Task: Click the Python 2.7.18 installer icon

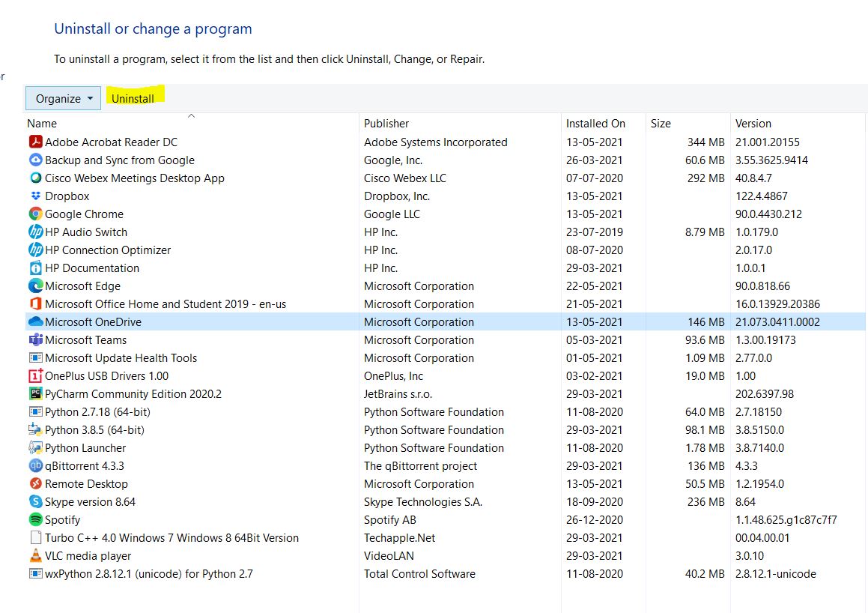Action: pyautogui.click(x=35, y=412)
